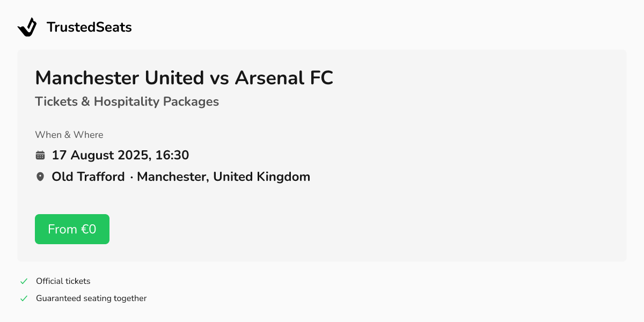The height and width of the screenshot is (322, 644).
Task: Click the Old Trafford venue link
Action: click(x=88, y=176)
